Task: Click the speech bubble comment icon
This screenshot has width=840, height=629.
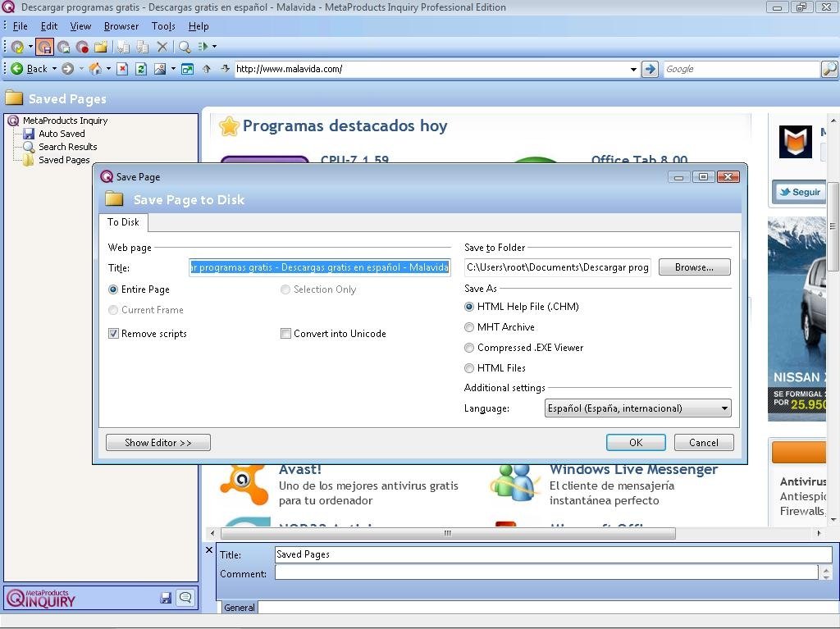Action: (x=185, y=597)
